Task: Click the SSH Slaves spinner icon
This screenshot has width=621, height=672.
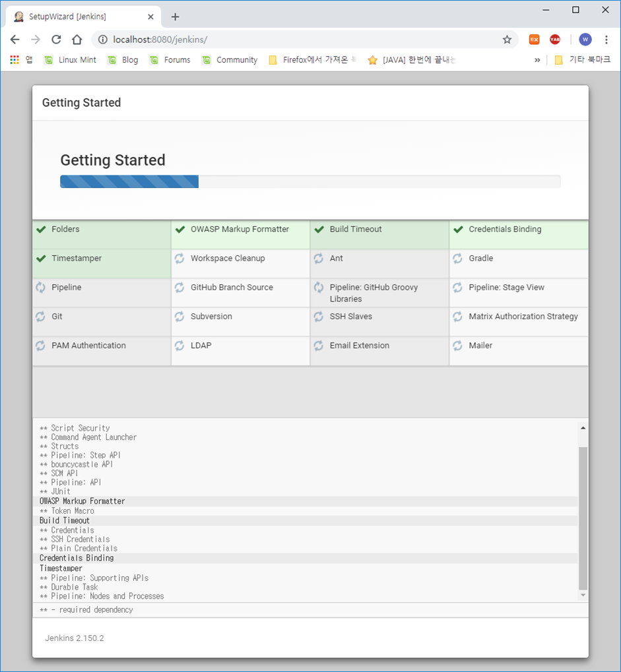Action: tap(318, 317)
